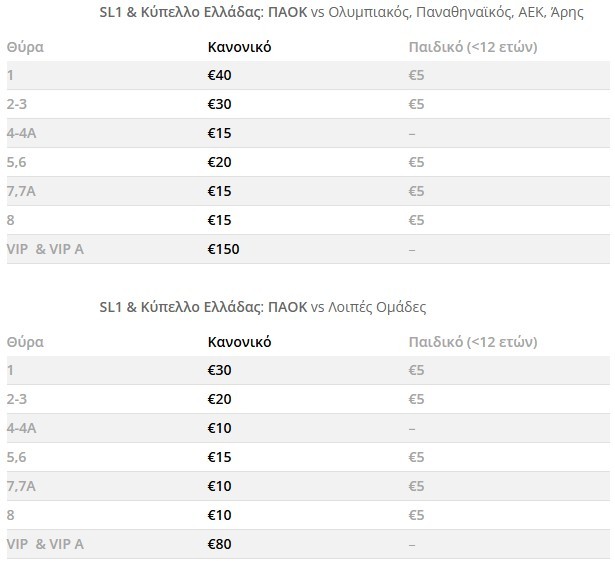Click the €20 price in the Ολυμπιακός table

coord(219,162)
